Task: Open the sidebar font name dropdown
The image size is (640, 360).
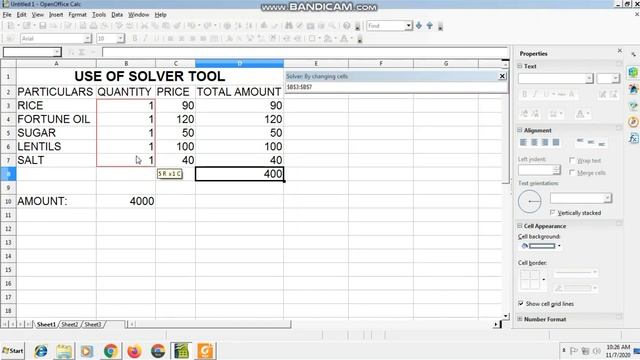Action: [x=589, y=78]
